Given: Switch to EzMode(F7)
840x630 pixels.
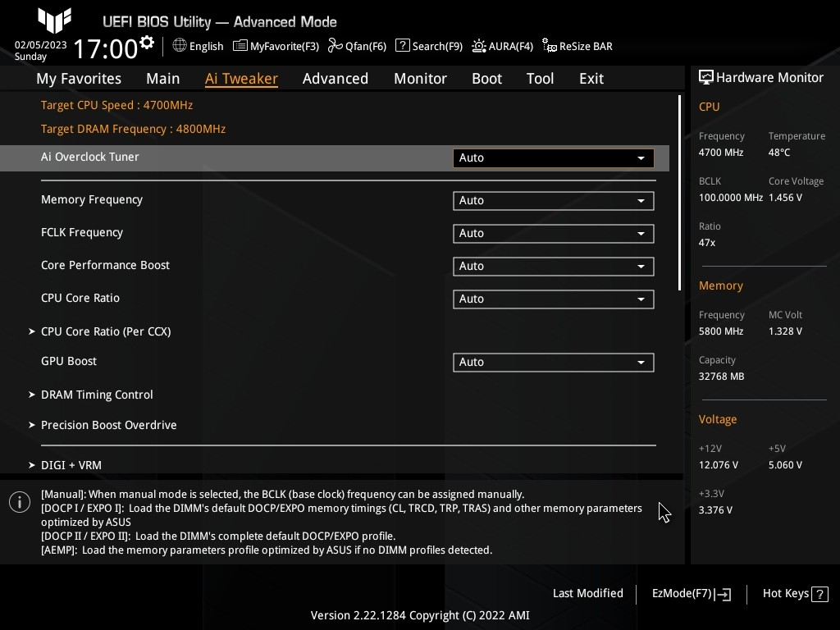Looking at the screenshot, I should click(x=690, y=594).
